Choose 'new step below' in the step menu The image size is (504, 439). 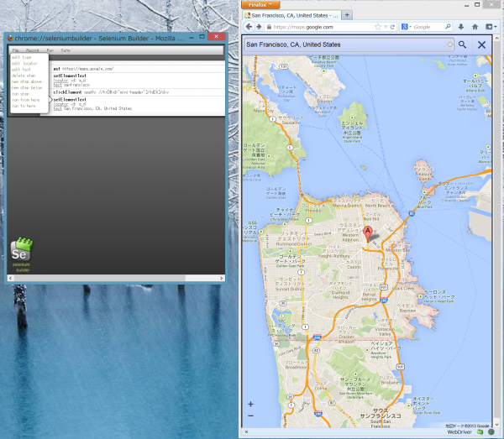click(x=27, y=87)
